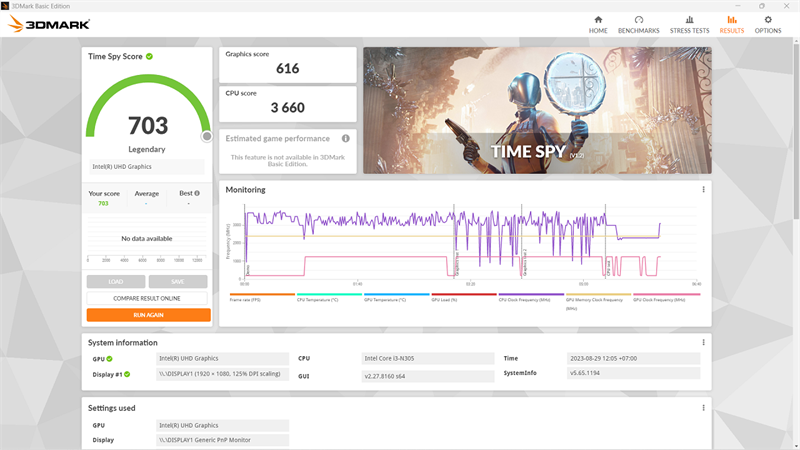Click the SAVE button

click(178, 282)
